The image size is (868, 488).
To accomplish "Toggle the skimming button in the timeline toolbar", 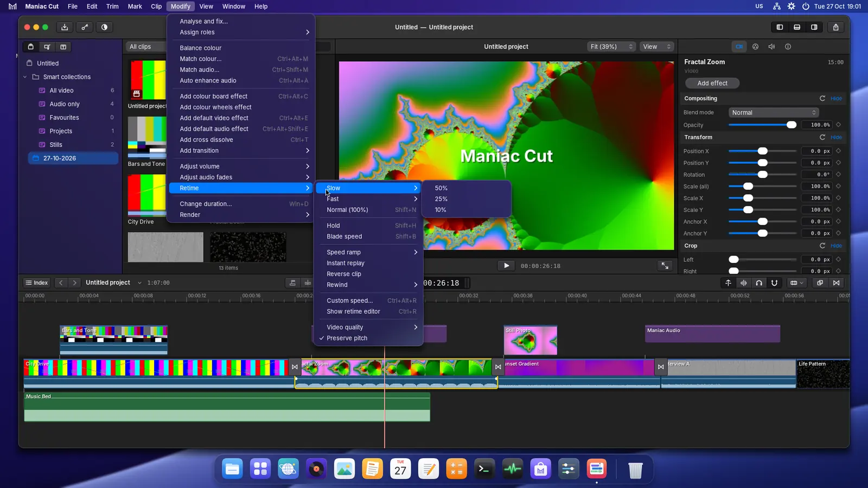I will click(728, 283).
